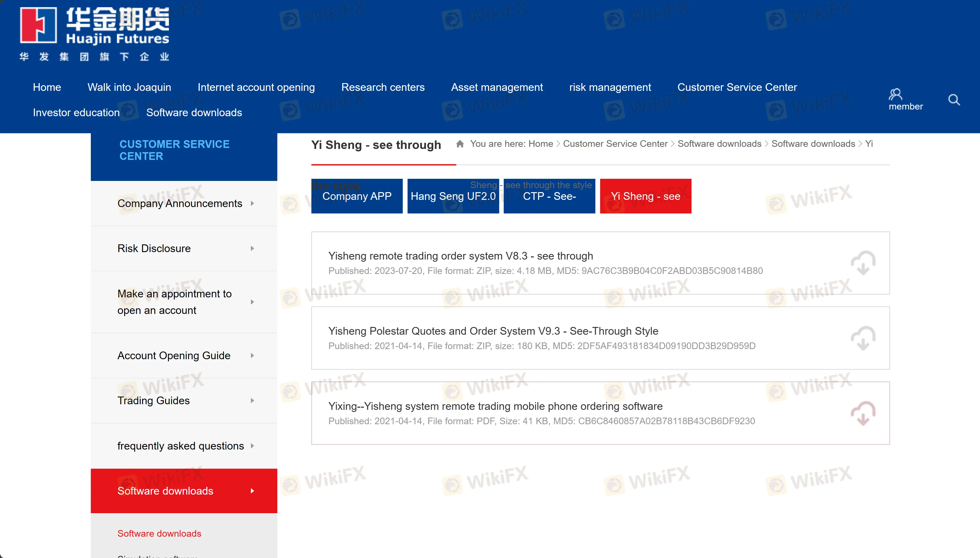
Task: Click the search magnifier icon
Action: click(x=954, y=100)
